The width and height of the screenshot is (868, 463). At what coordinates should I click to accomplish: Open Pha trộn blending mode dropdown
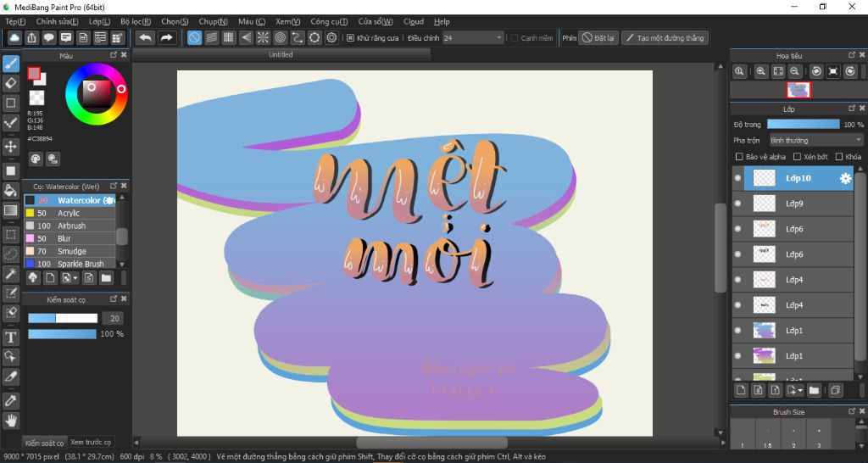pos(815,140)
